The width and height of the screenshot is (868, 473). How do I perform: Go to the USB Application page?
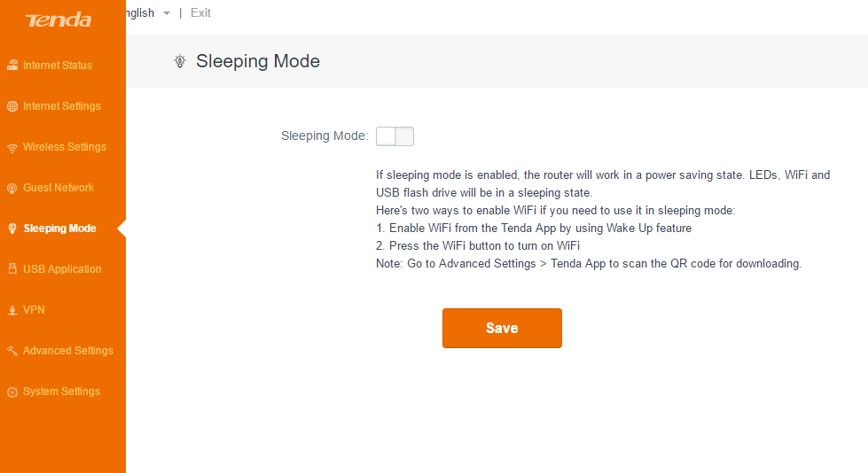coord(62,269)
